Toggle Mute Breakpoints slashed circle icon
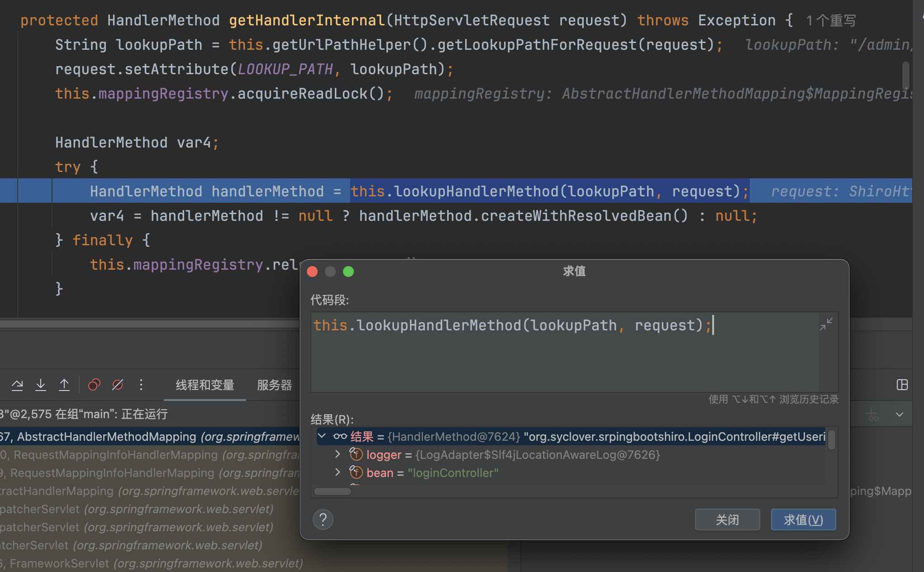The height and width of the screenshot is (572, 924). pos(118,385)
